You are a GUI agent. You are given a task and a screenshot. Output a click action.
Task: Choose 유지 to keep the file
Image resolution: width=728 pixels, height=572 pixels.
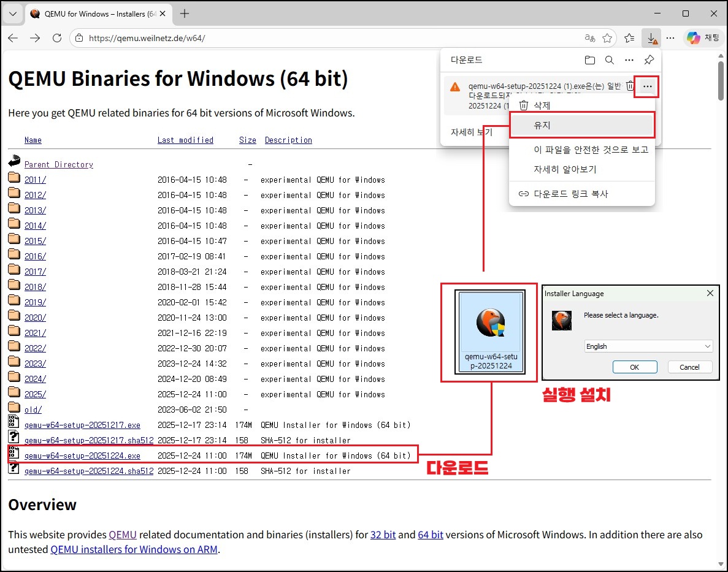582,125
